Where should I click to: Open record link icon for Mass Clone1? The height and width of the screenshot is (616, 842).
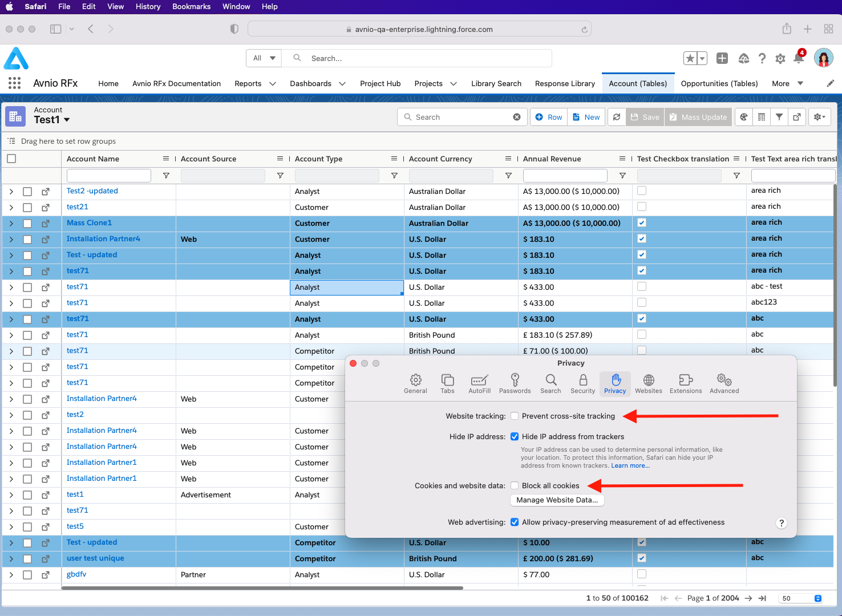[x=46, y=224]
